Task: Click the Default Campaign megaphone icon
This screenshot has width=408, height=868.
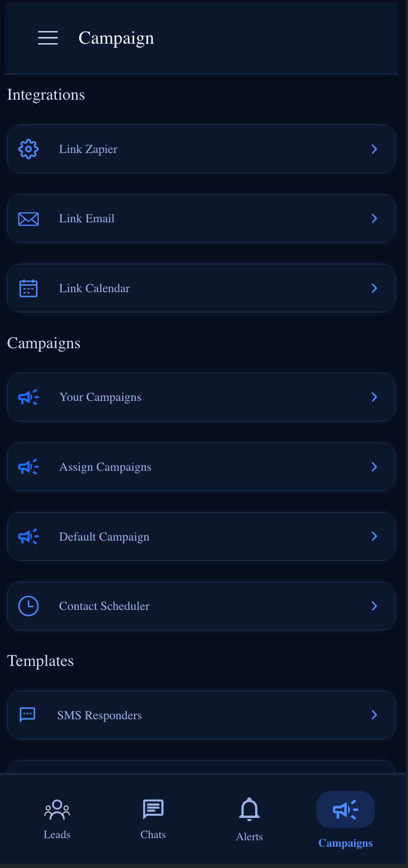Action: (29, 536)
